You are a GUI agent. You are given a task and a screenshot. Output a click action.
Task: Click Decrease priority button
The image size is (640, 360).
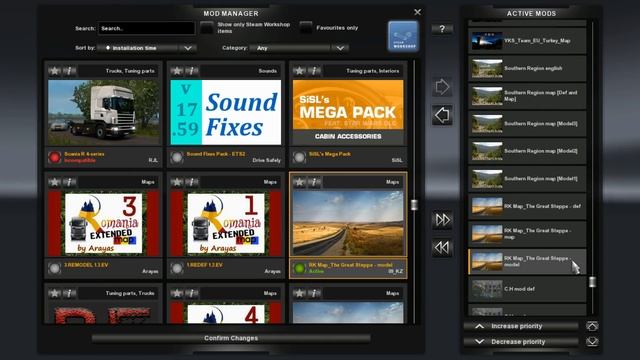[521, 342]
